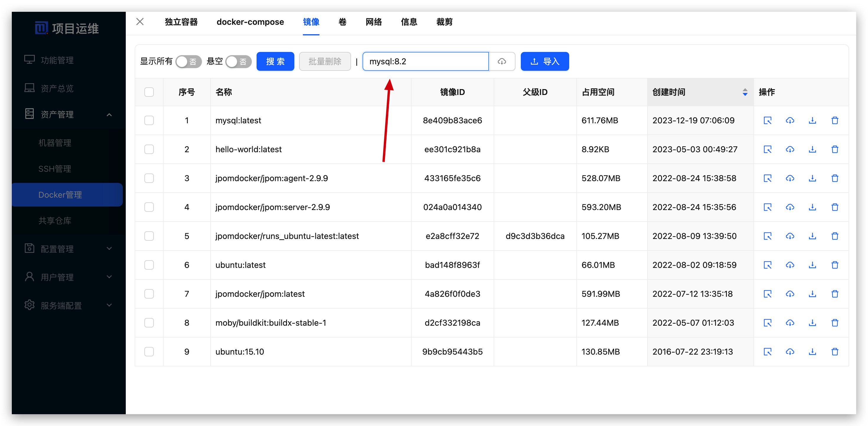Viewport: 868px width, 426px height.
Task: Toggle the 悬空 switch
Action: (x=238, y=62)
